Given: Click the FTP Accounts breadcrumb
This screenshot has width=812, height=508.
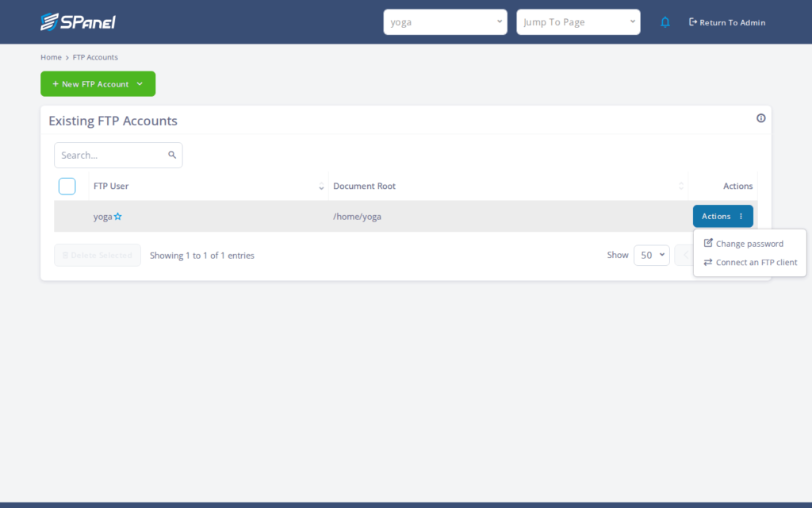Looking at the screenshot, I should (x=95, y=57).
